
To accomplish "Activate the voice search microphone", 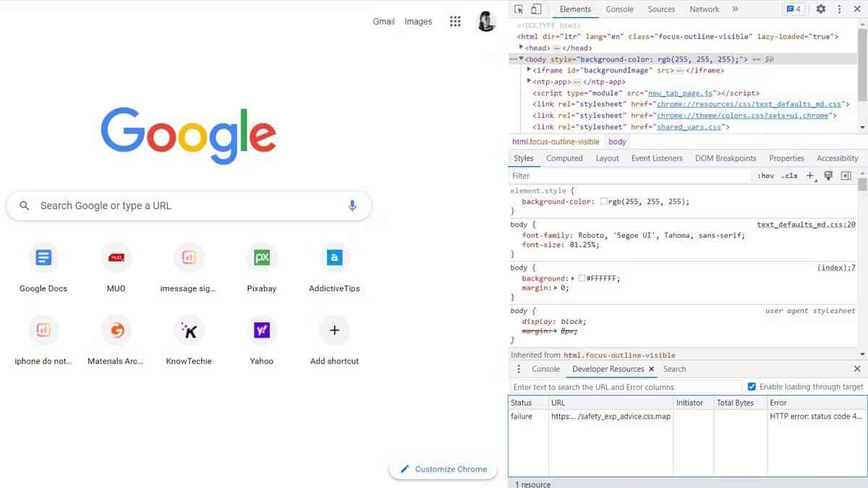I will point(352,205).
